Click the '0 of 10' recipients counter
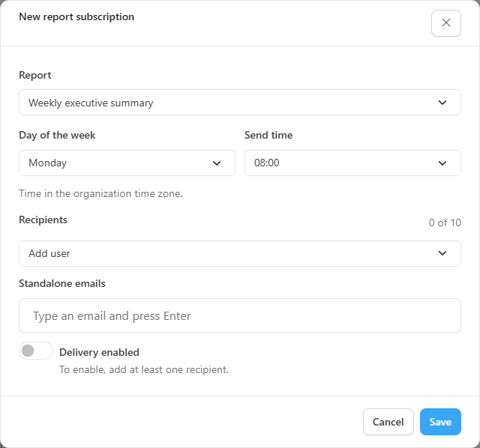The width and height of the screenshot is (480, 448). (445, 223)
